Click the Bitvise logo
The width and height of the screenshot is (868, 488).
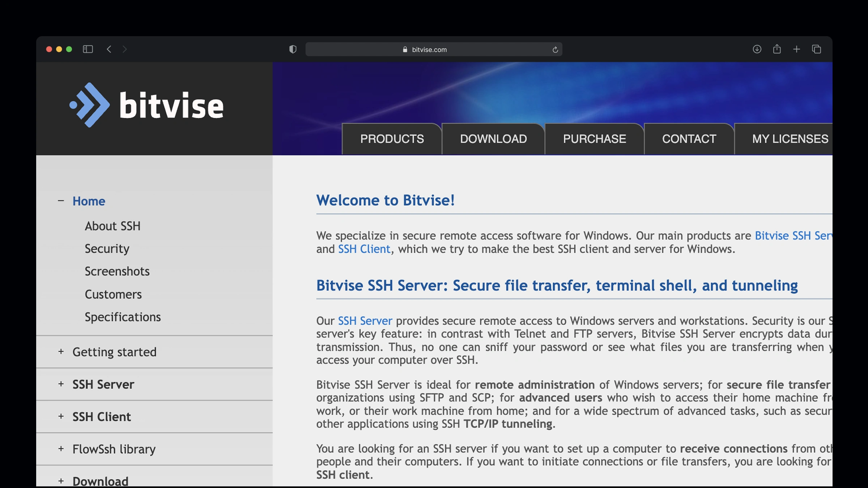tap(146, 105)
